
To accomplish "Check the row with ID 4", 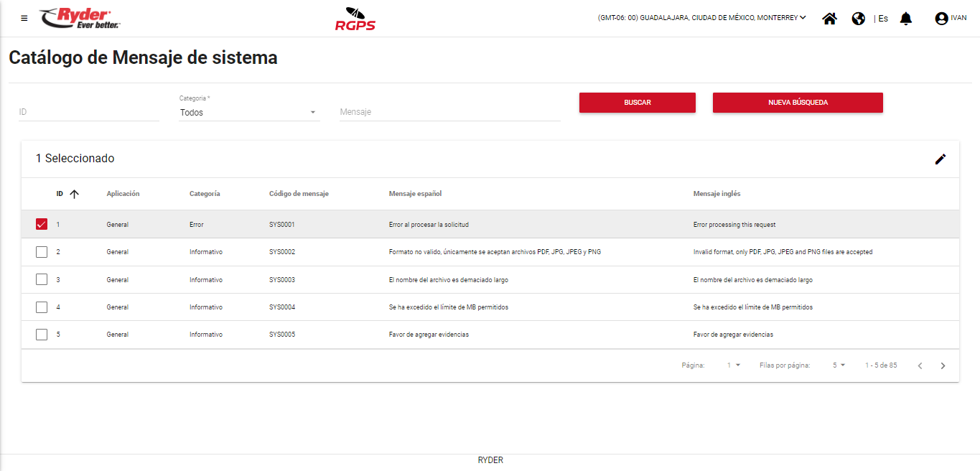I will tap(42, 307).
